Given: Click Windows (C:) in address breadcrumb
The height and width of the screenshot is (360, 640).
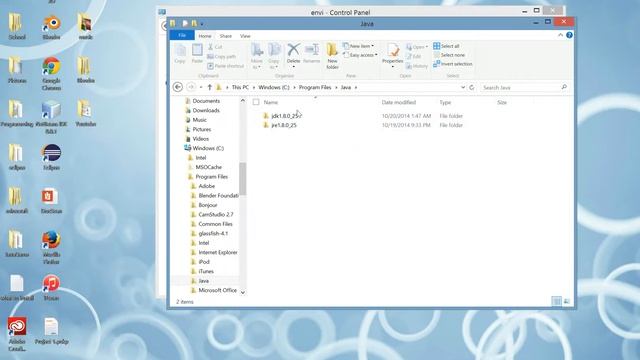Looking at the screenshot, I should 273,87.
